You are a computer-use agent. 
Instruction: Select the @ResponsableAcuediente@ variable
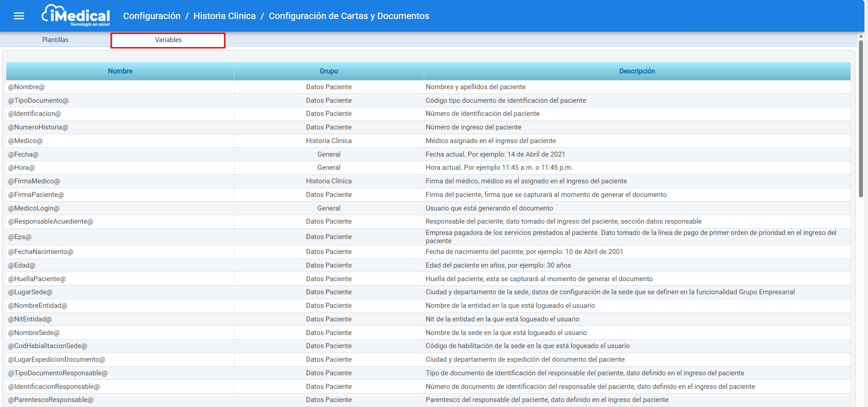pyautogui.click(x=51, y=221)
